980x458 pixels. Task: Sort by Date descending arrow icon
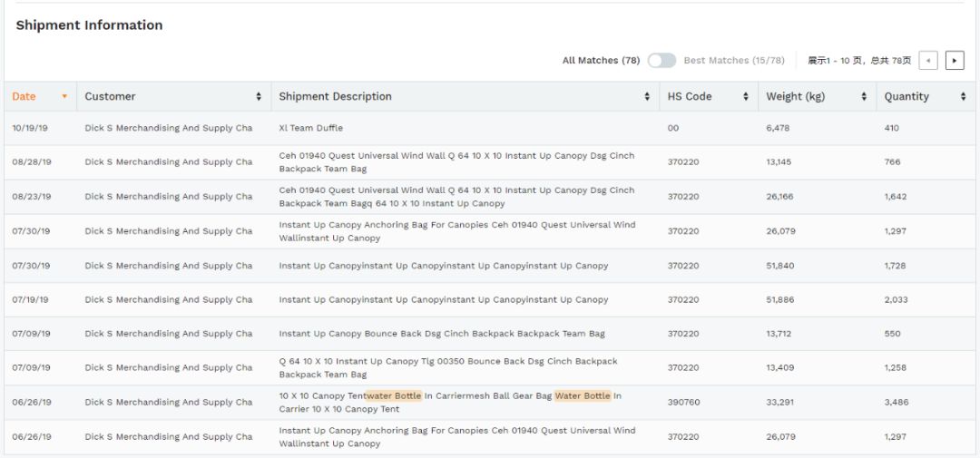64,97
